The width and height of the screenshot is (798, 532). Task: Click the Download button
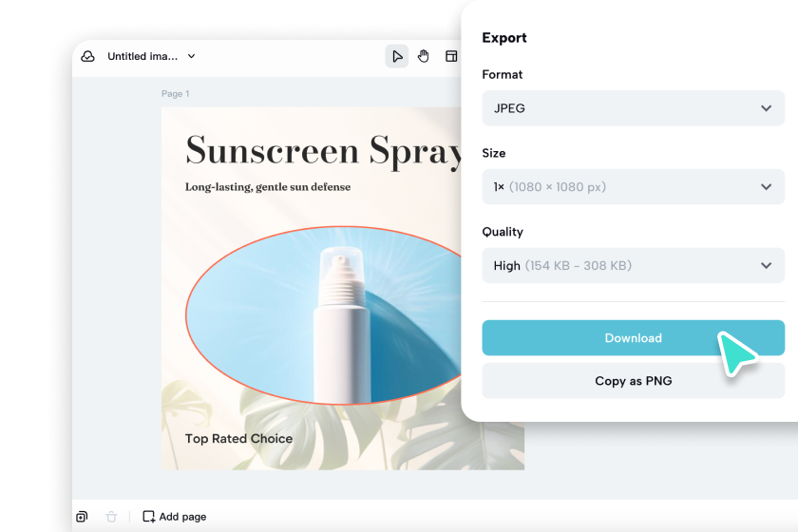633,338
